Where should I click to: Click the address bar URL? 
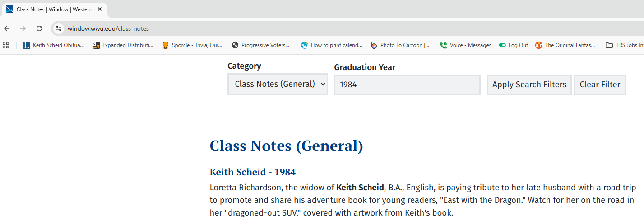(x=108, y=28)
